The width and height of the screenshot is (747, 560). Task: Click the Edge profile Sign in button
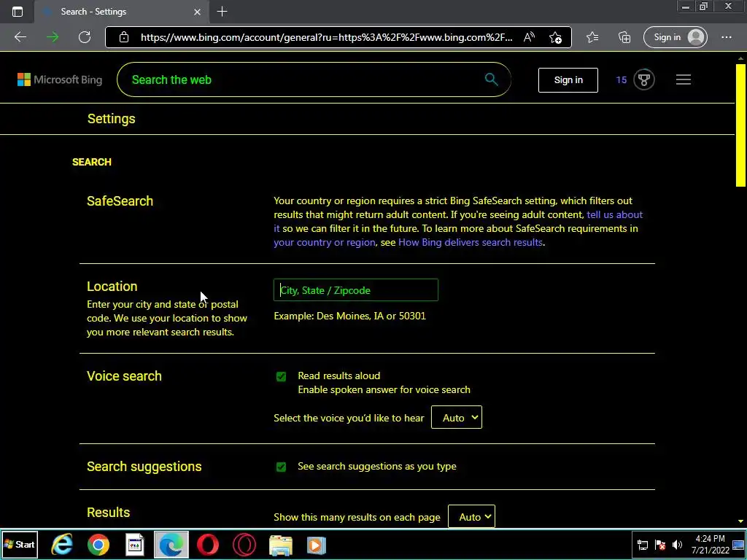tap(675, 37)
